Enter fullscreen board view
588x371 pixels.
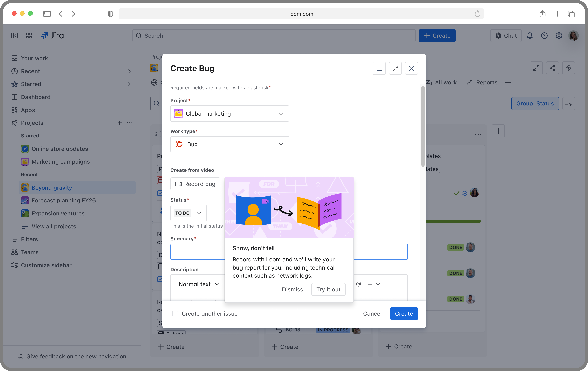(536, 68)
